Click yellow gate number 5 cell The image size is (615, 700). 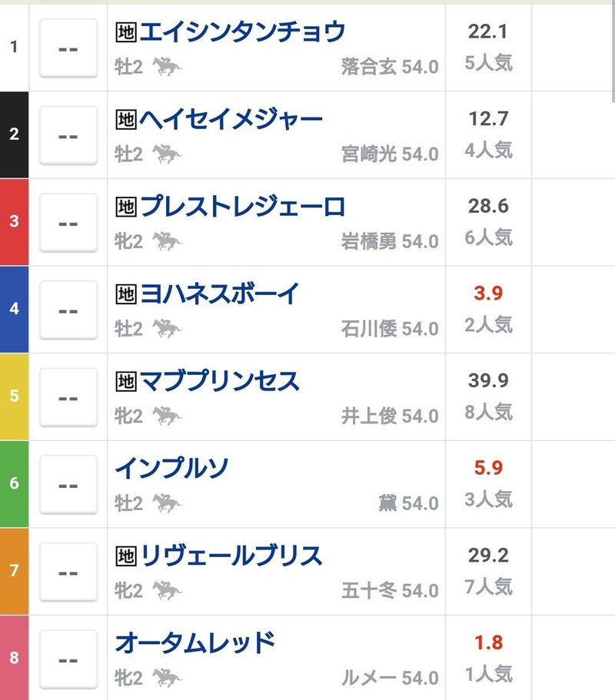click(15, 396)
